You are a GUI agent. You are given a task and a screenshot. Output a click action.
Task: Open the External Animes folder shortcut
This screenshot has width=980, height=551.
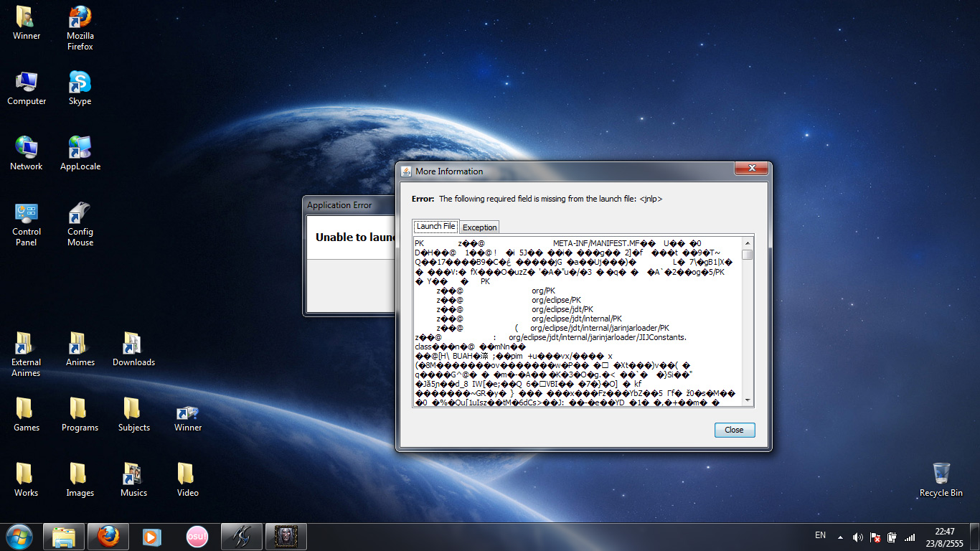click(x=27, y=355)
